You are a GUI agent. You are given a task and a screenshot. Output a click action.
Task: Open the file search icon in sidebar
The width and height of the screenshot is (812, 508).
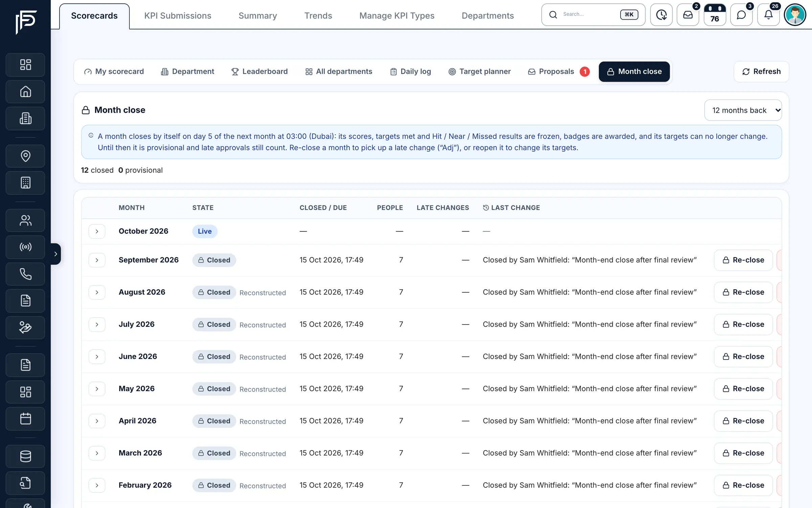pos(25,483)
